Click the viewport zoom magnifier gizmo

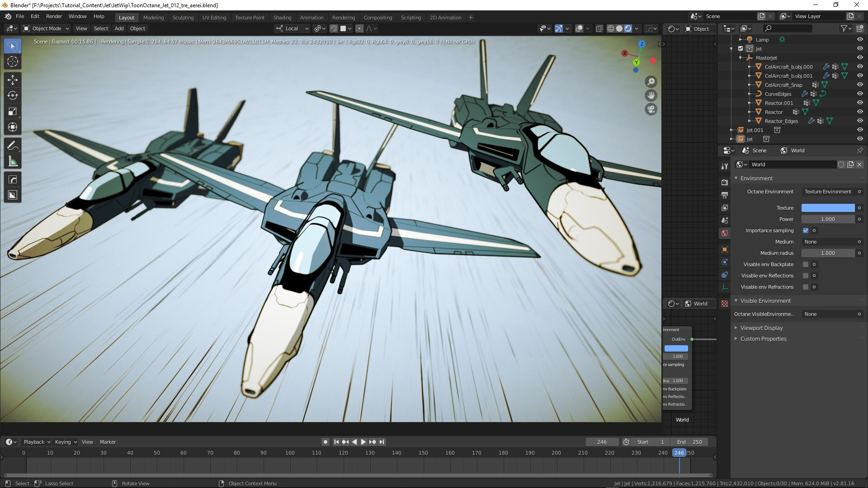click(x=651, y=82)
